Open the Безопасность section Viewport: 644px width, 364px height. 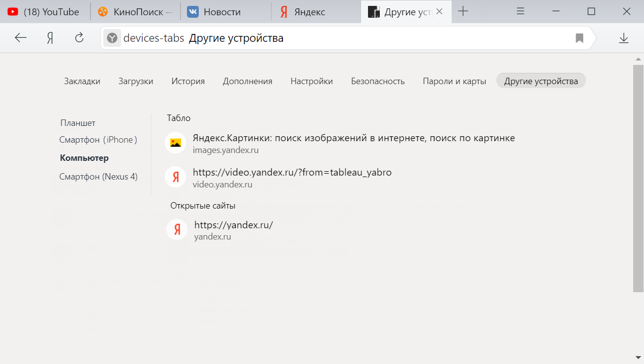(378, 81)
